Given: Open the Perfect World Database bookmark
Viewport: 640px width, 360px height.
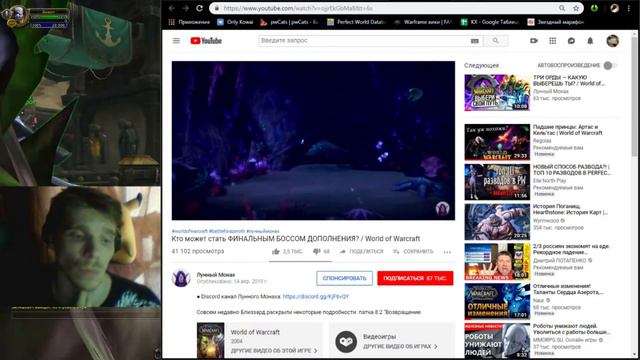Looking at the screenshot, I should click(356, 22).
